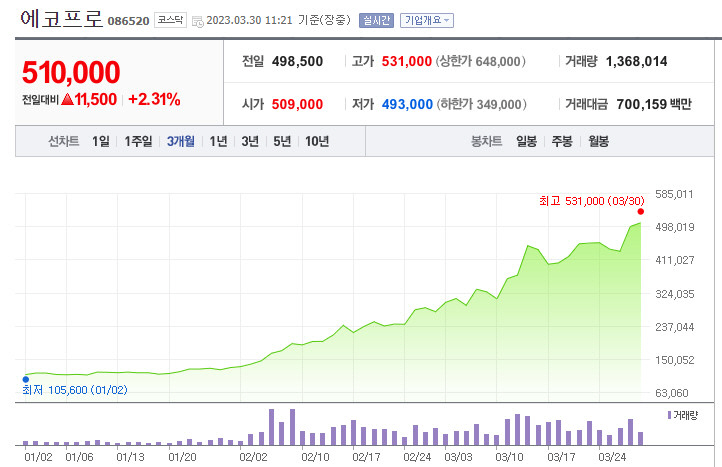
Task: Switch chart to 3년 range
Action: [x=250, y=141]
